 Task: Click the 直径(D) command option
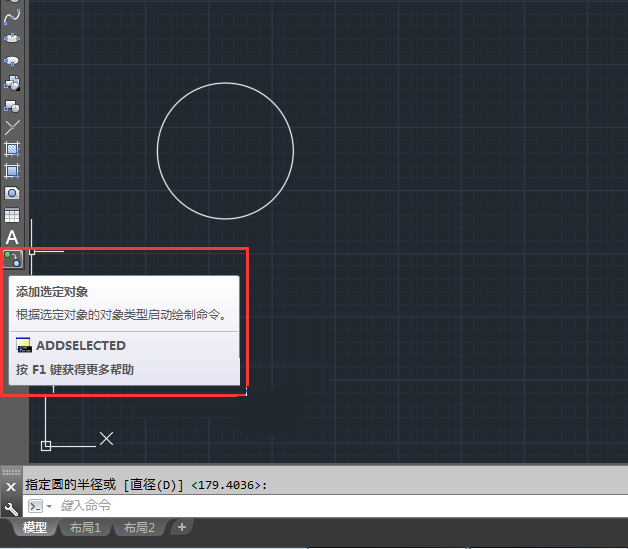[x=153, y=485]
